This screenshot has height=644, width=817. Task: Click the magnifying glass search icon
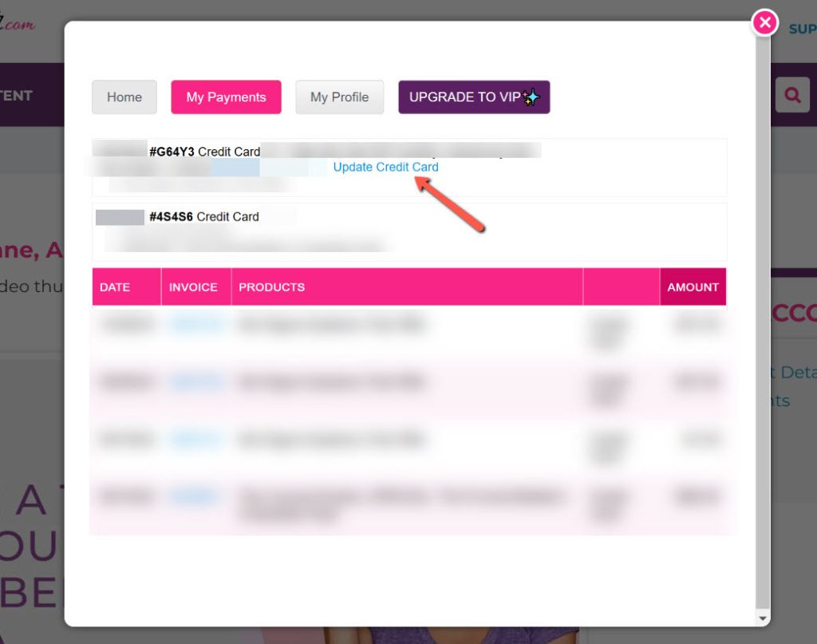(792, 95)
